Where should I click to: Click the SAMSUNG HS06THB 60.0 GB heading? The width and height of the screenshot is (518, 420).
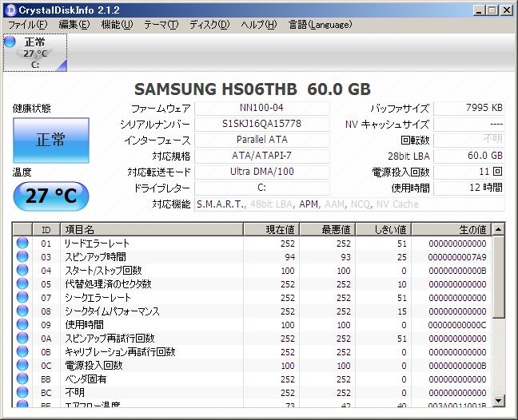pyautogui.click(x=253, y=89)
